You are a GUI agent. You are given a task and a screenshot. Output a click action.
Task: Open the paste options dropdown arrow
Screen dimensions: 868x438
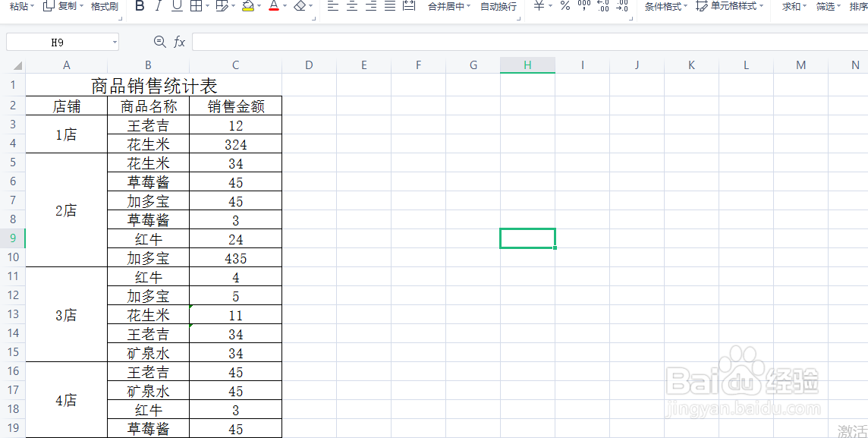32,7
